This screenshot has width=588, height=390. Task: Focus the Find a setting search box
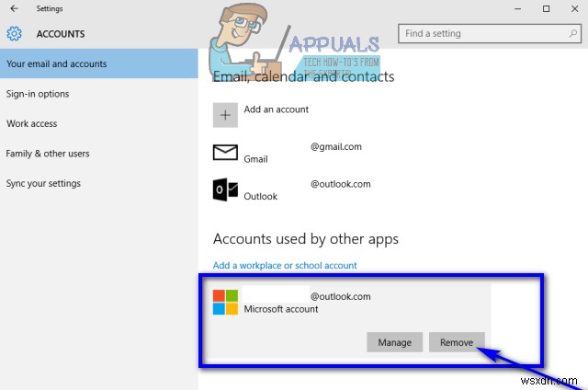(490, 33)
